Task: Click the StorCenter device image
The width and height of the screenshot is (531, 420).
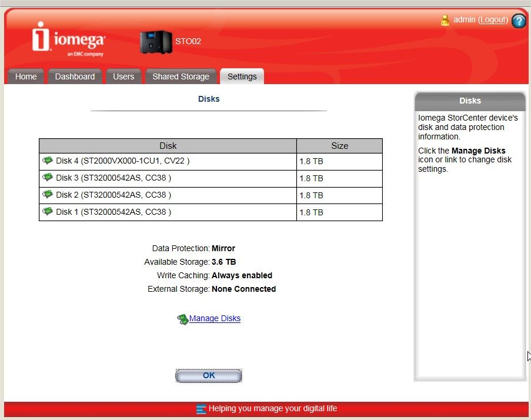Action: [156, 42]
